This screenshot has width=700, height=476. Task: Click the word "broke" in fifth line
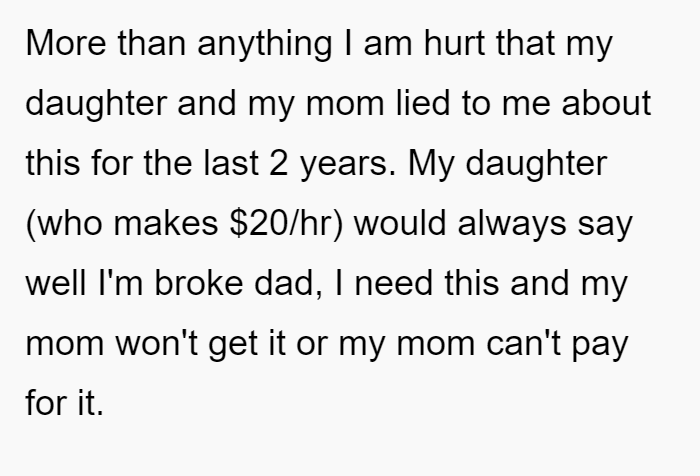(199, 283)
